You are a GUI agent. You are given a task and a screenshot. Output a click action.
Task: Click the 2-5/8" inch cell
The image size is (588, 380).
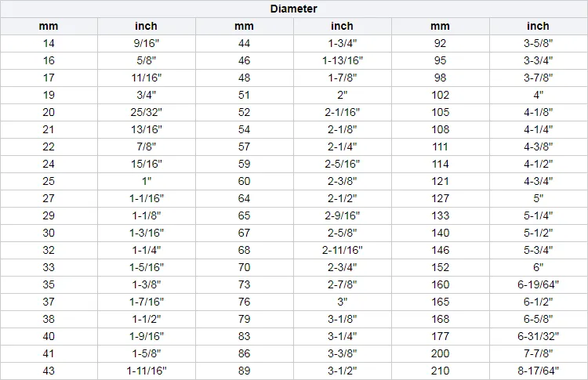(x=343, y=233)
